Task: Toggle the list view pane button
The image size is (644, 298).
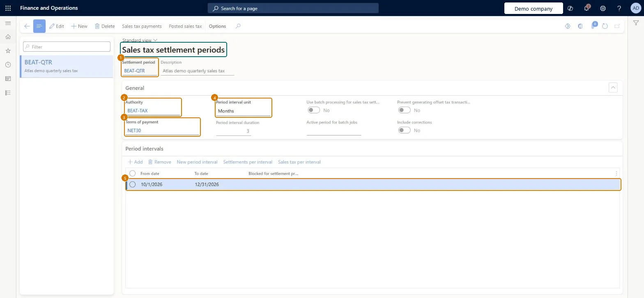Action: click(x=39, y=26)
